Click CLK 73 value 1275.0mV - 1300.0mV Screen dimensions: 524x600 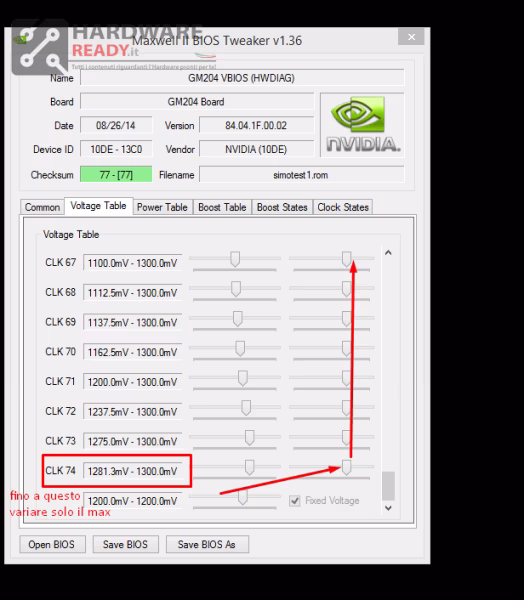[132, 442]
